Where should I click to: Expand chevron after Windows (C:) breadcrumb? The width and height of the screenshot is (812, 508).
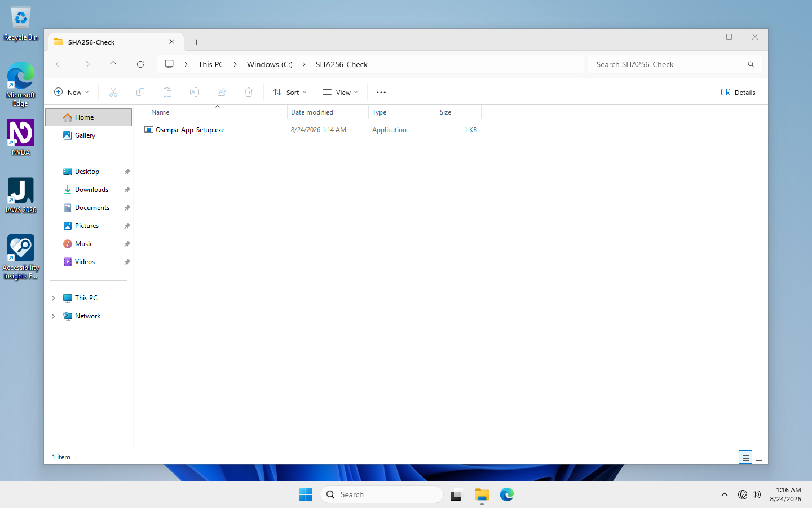tap(304, 64)
